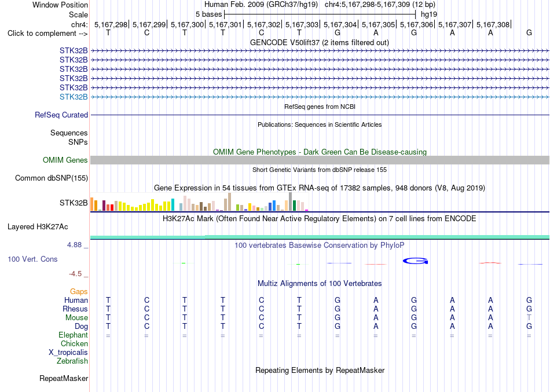Select the Rhesus alignment row label
Image resolution: width=550 pixels, height=392 pixels.
[75, 309]
